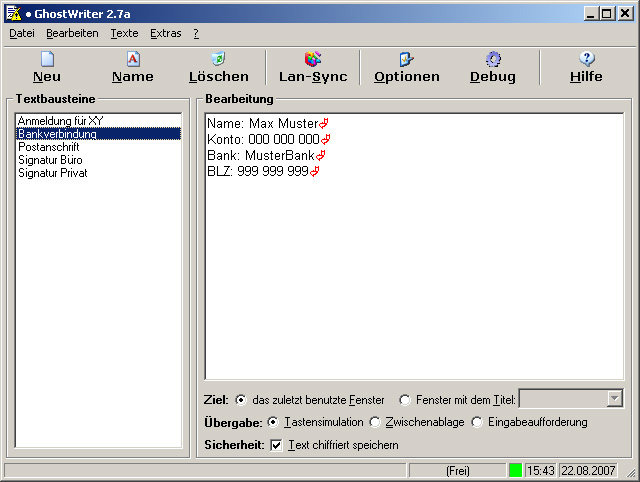
Task: Click the Löschen recycle bin icon
Action: [219, 59]
